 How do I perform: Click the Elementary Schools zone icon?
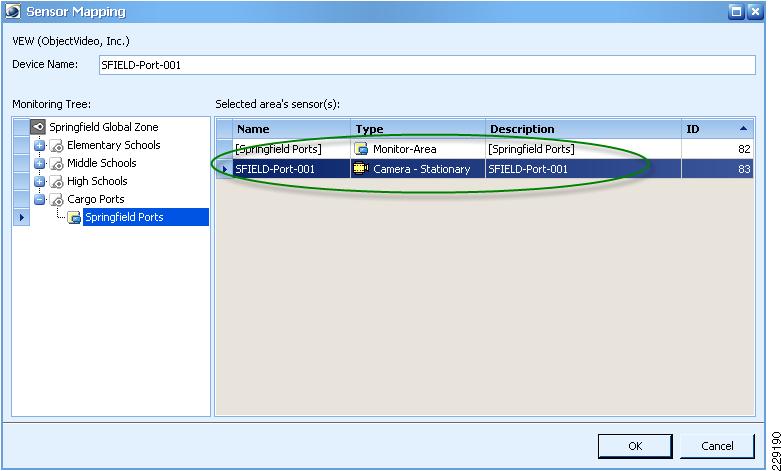(57, 146)
